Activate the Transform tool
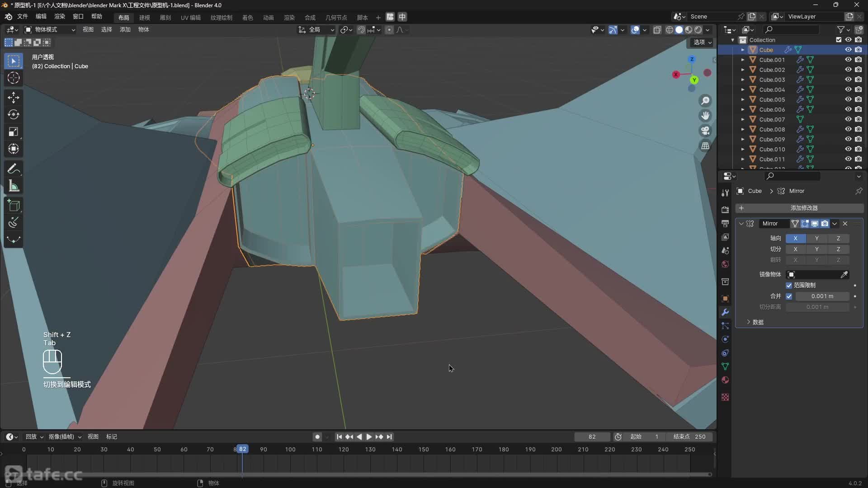The width and height of the screenshot is (868, 488). 14,149
